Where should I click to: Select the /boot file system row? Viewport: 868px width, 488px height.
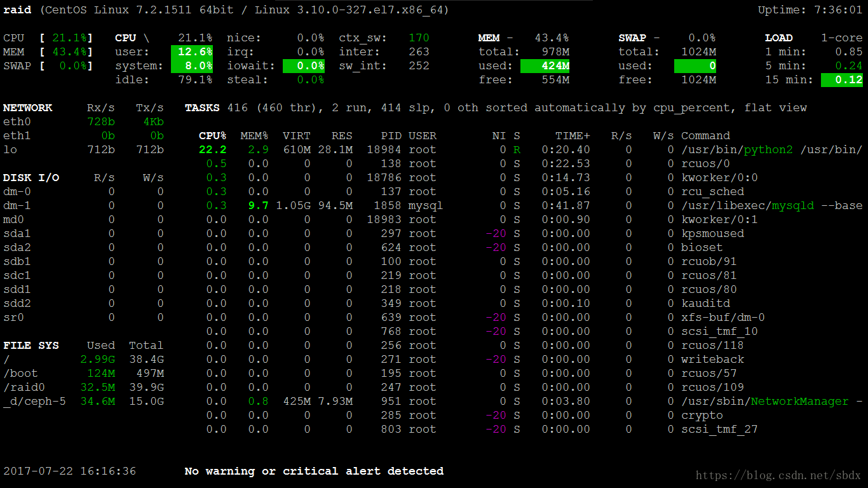[x=84, y=374]
